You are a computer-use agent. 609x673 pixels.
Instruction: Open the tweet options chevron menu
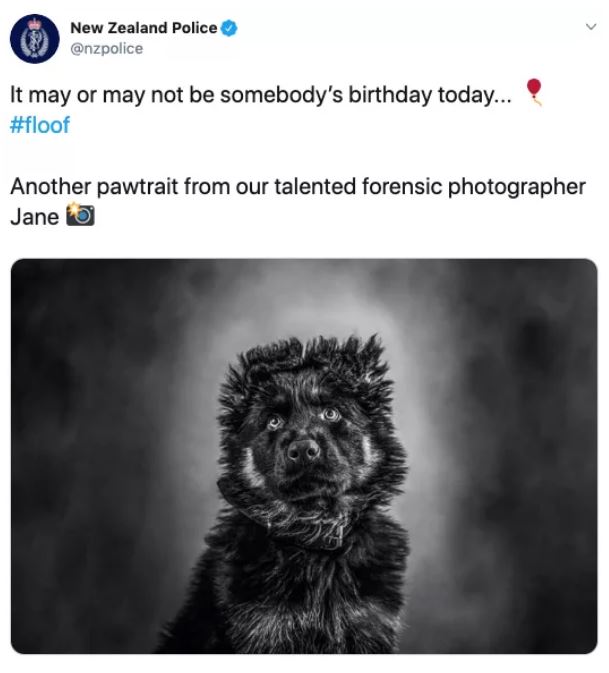pos(588,28)
